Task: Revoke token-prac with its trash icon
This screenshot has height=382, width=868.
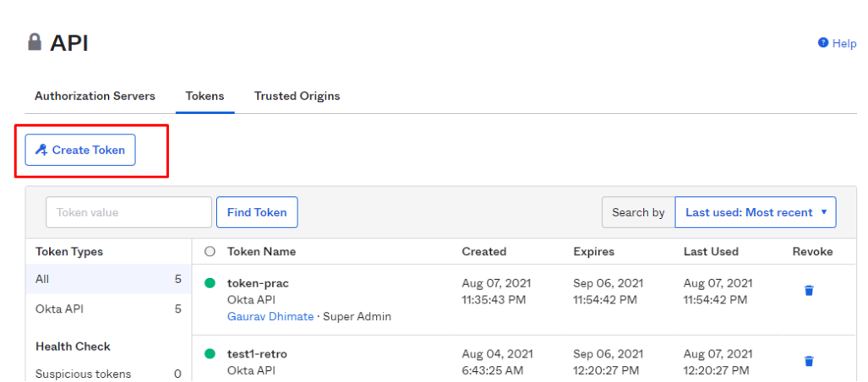Action: point(809,291)
